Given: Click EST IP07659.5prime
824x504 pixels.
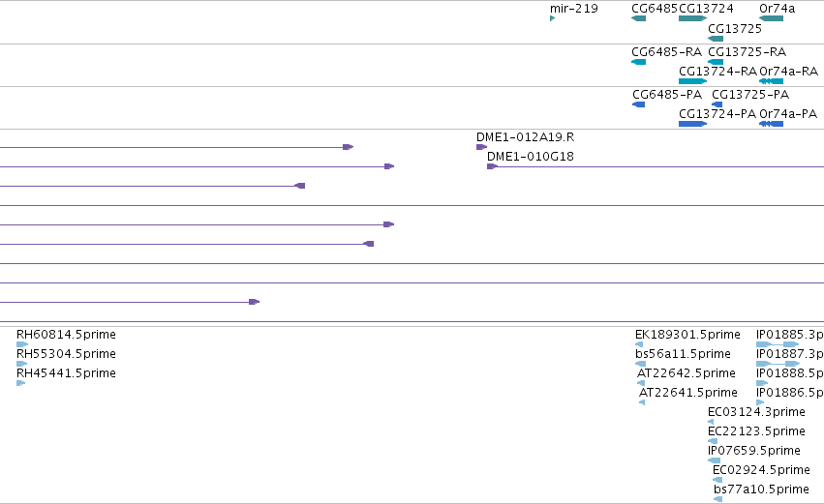Looking at the screenshot, I should (754, 451).
